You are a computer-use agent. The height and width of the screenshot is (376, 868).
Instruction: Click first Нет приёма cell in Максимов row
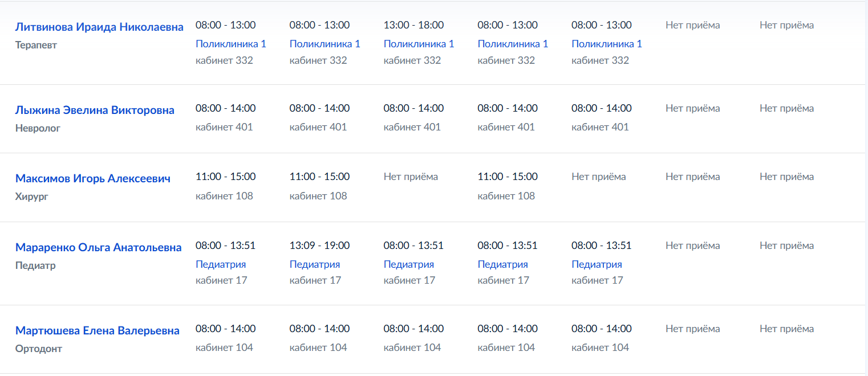pos(411,177)
